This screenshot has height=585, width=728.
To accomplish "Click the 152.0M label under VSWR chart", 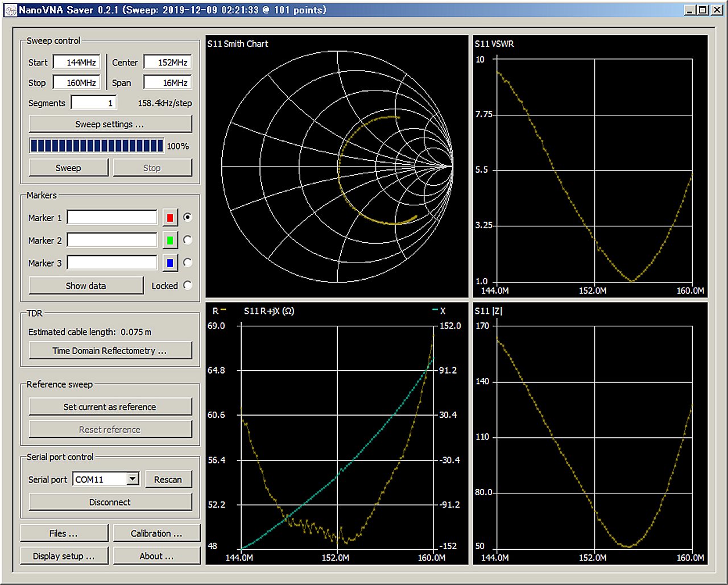I will point(593,291).
